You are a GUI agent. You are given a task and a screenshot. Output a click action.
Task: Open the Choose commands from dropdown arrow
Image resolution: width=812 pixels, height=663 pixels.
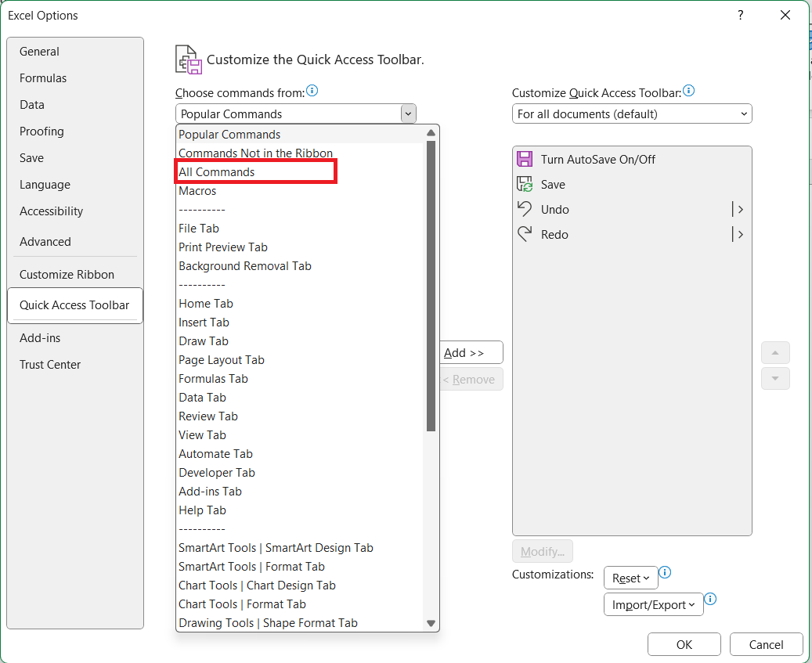pos(408,114)
